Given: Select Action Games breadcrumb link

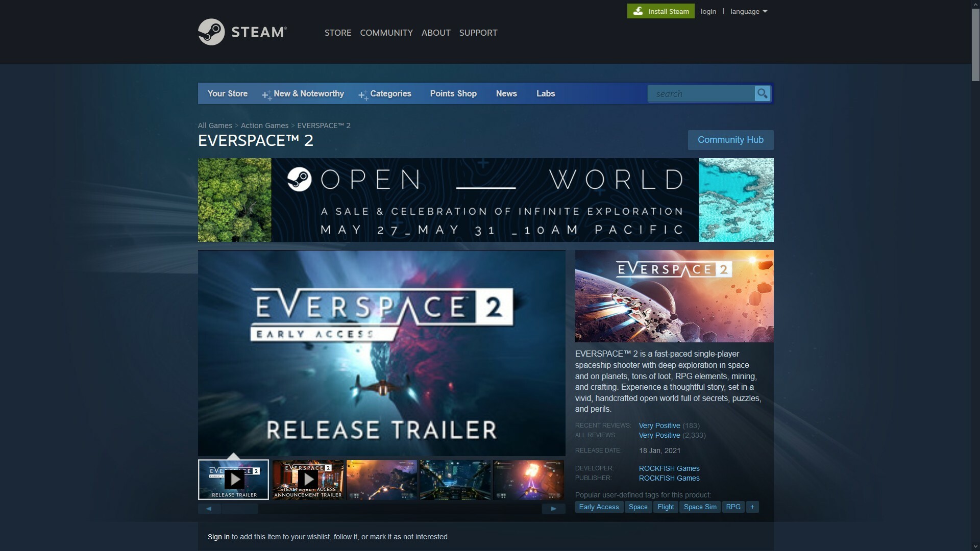Looking at the screenshot, I should click(264, 126).
